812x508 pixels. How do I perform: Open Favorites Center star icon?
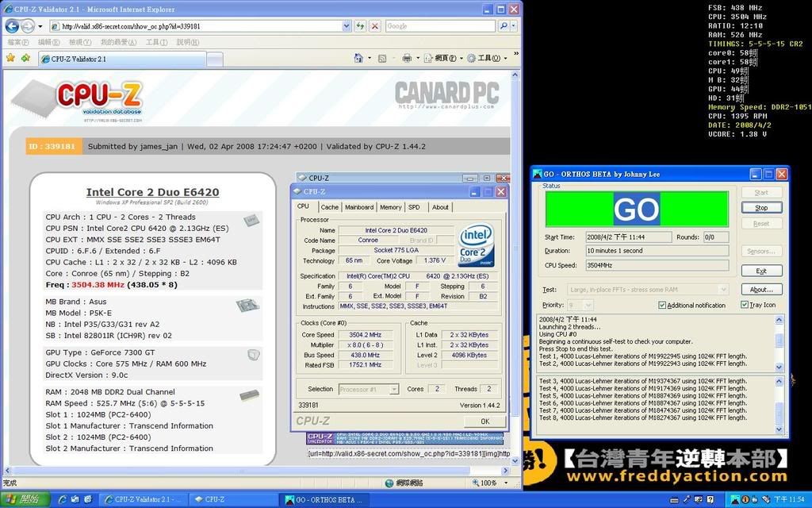(10, 58)
